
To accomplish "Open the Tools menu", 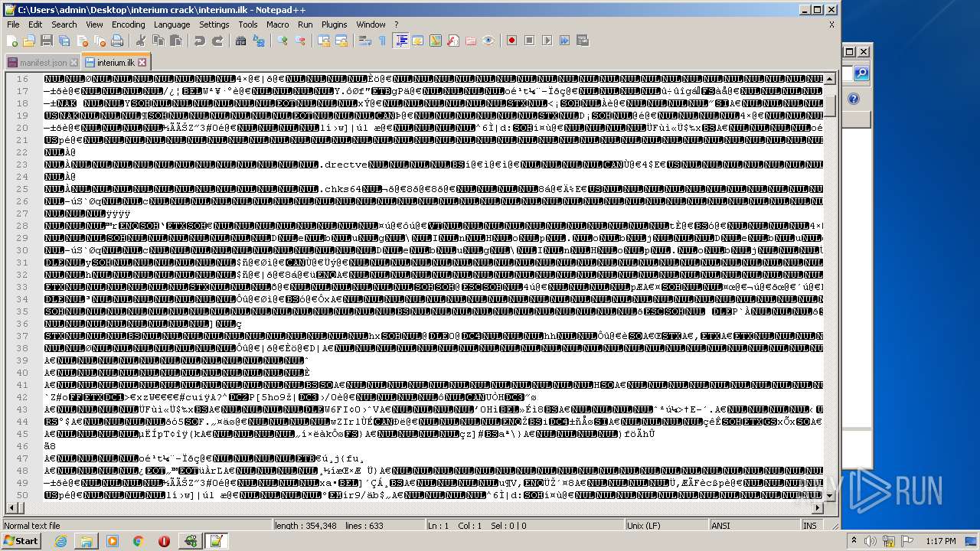I will click(248, 24).
